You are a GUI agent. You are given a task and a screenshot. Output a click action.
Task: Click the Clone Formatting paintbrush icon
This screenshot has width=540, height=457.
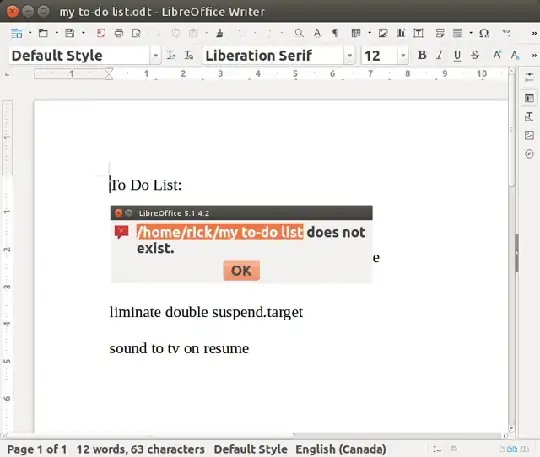[220, 33]
